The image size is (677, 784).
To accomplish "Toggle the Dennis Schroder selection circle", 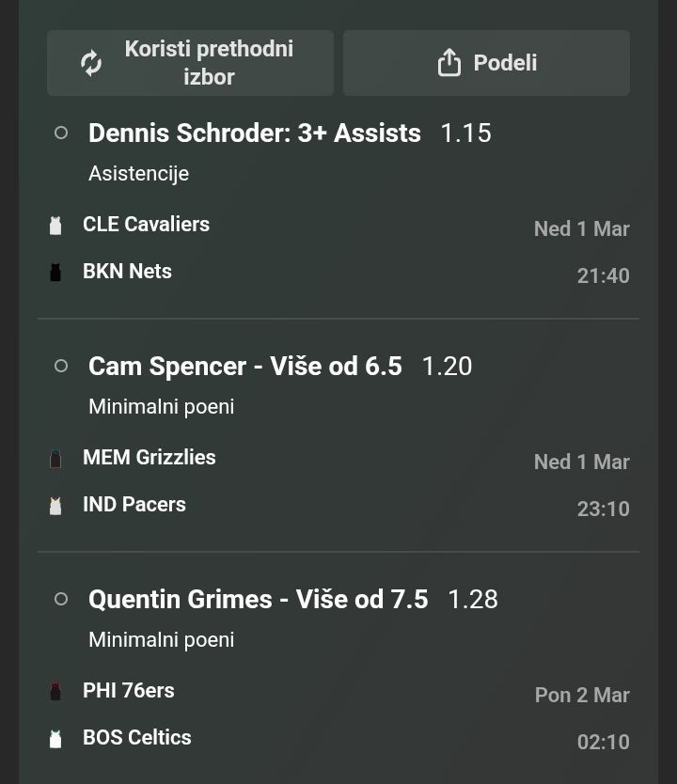I will click(61, 133).
